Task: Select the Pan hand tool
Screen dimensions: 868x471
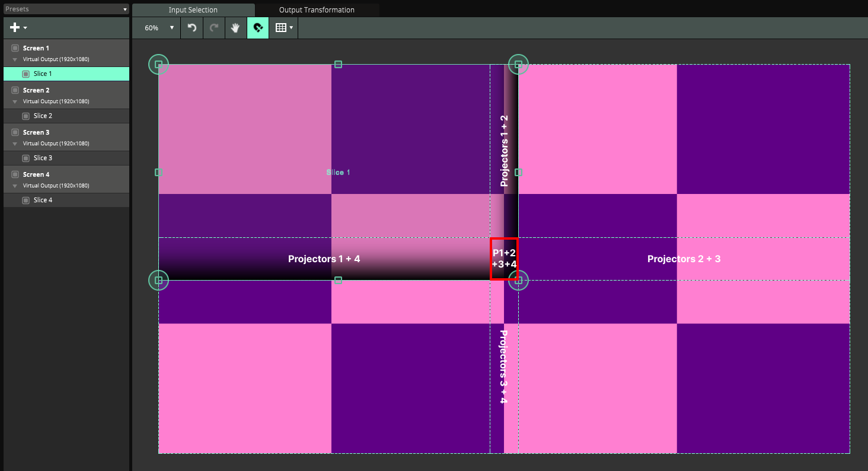Action: 235,28
